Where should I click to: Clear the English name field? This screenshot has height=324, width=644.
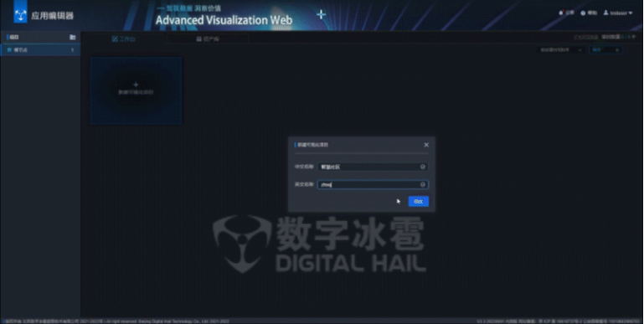pyautogui.click(x=423, y=184)
